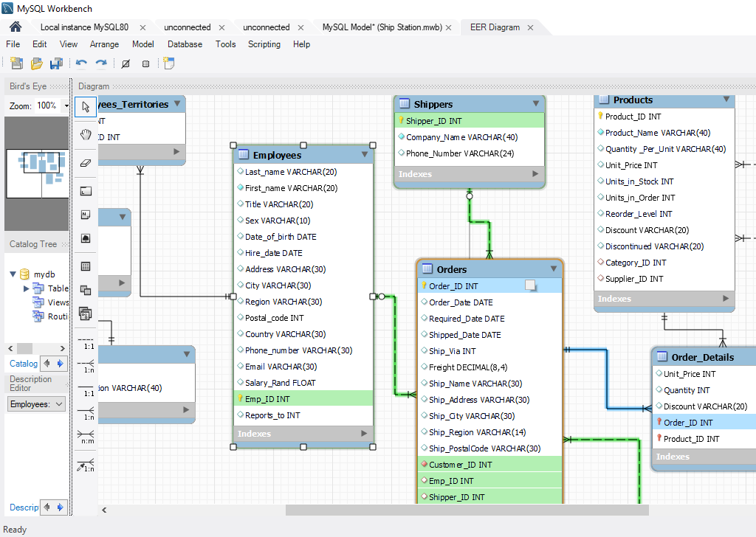
Task: Collapse the Employees table with header arrow
Action: pos(365,155)
